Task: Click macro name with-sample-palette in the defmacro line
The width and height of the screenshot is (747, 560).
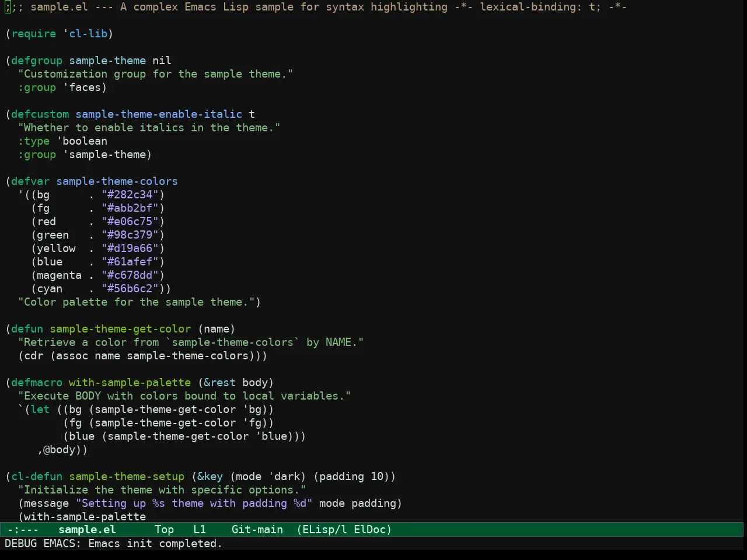Action: pos(130,383)
